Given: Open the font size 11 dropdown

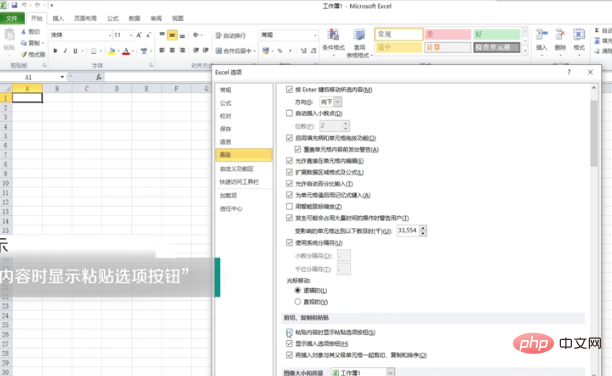Looking at the screenshot, I should (131, 35).
